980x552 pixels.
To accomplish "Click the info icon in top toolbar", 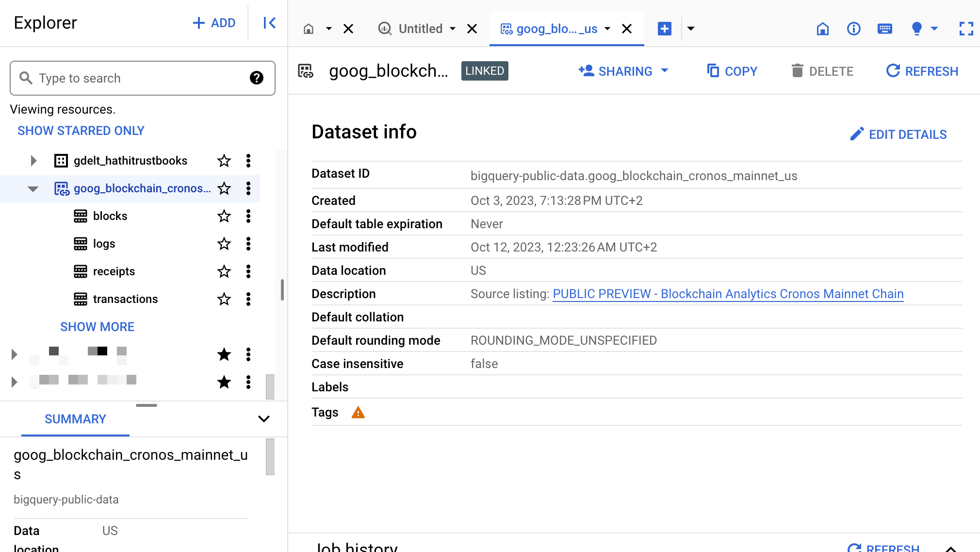I will 853,29.
